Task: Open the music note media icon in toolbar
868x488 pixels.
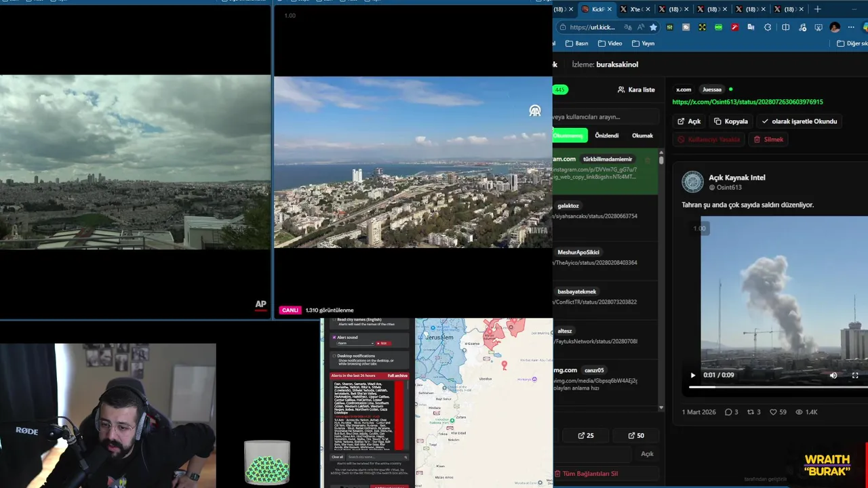Action: (x=802, y=27)
